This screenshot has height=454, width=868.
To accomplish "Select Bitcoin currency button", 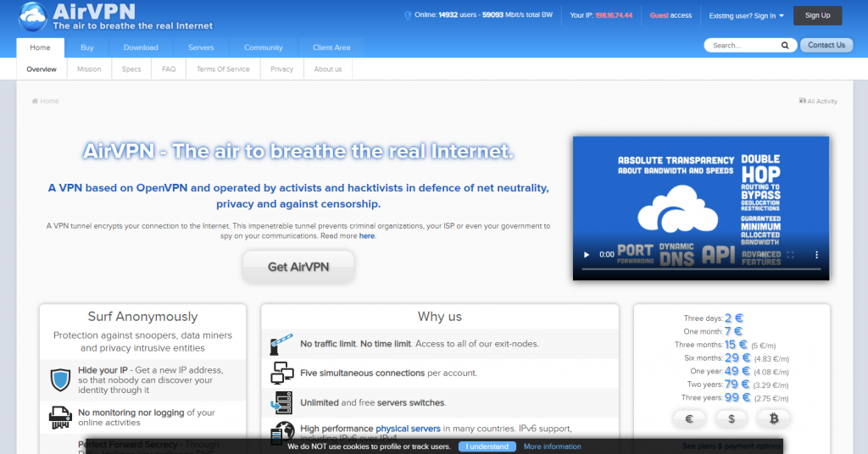I will [x=773, y=418].
